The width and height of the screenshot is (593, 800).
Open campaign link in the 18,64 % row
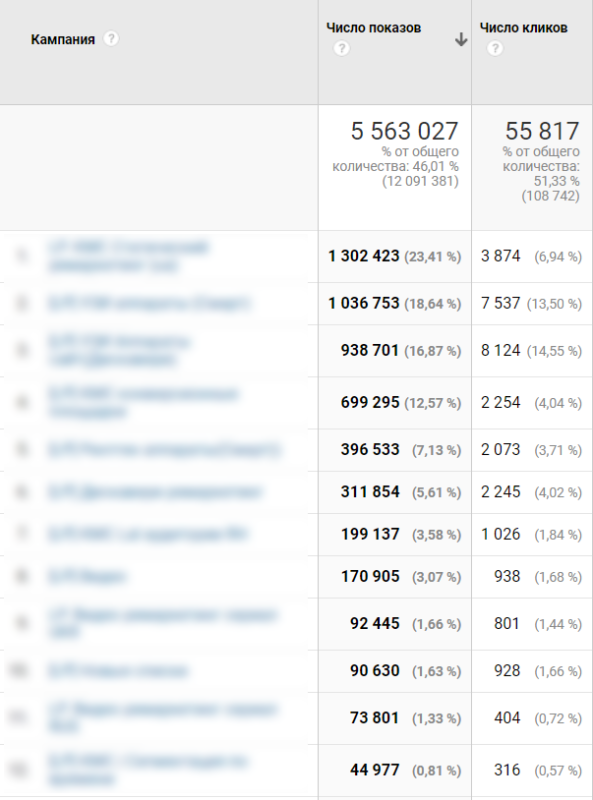click(x=149, y=303)
